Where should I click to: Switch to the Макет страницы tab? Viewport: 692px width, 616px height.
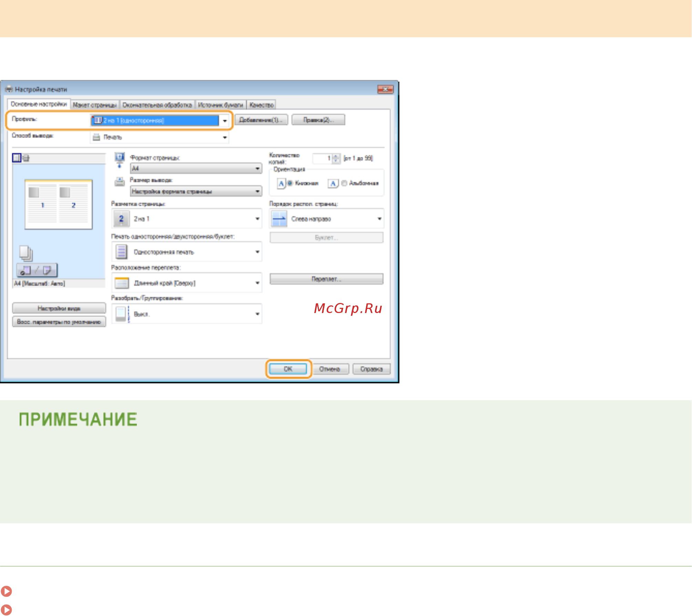[x=95, y=105]
